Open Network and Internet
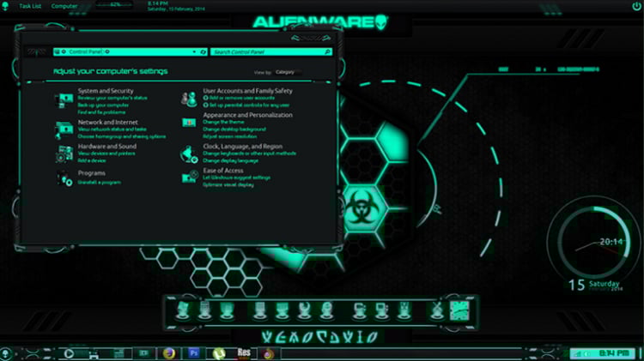Image resolution: width=644 pixels, height=361 pixels. 108,123
